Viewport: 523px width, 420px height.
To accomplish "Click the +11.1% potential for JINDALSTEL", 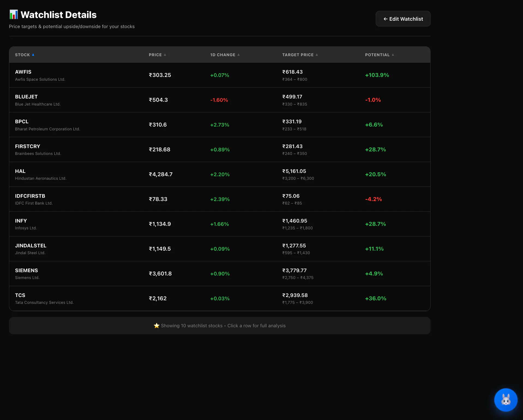I will 374,249.
